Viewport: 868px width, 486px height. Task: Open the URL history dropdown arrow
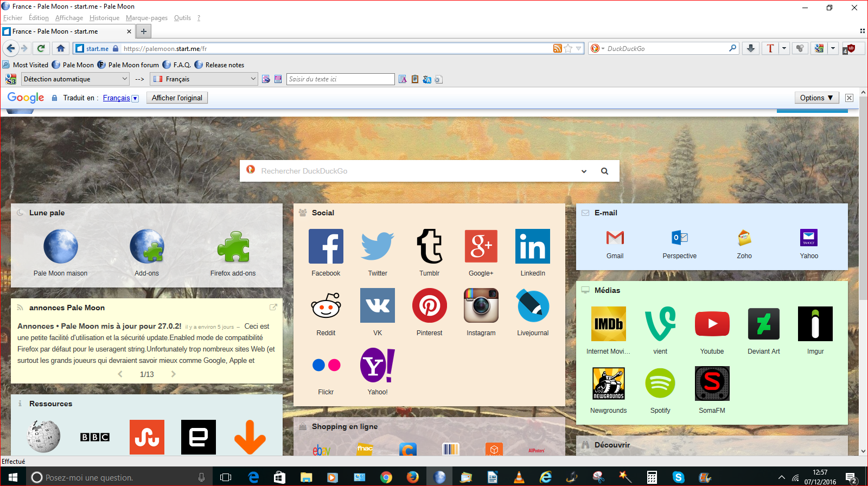[x=578, y=48]
